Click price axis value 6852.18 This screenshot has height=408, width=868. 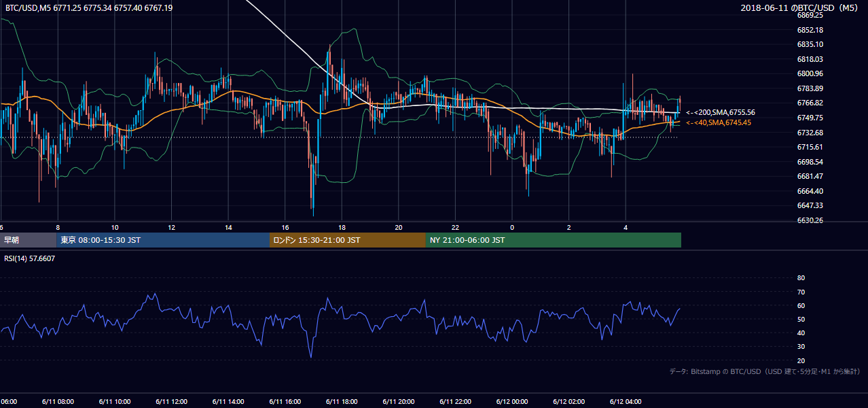click(810, 30)
